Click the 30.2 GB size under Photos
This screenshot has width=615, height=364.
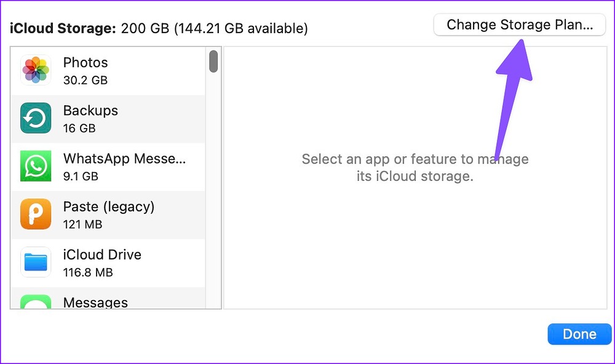coord(85,81)
